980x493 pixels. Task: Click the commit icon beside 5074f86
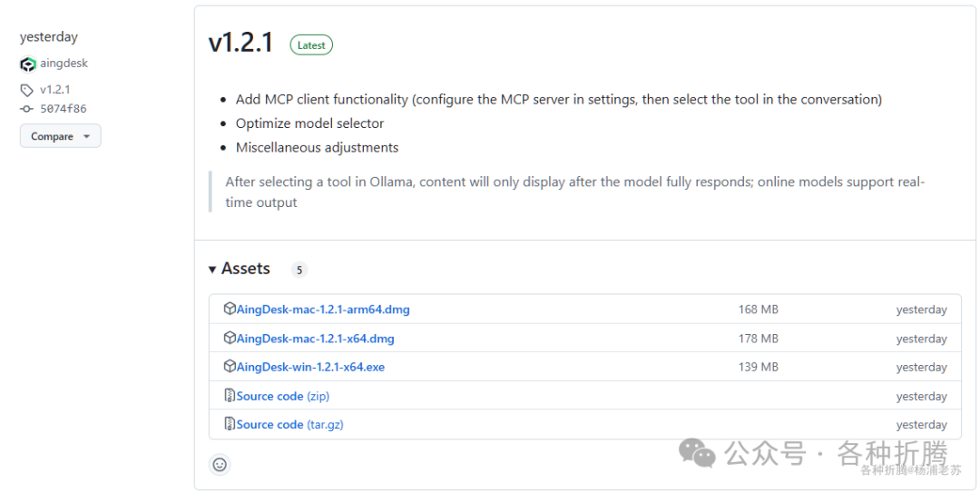tap(27, 109)
